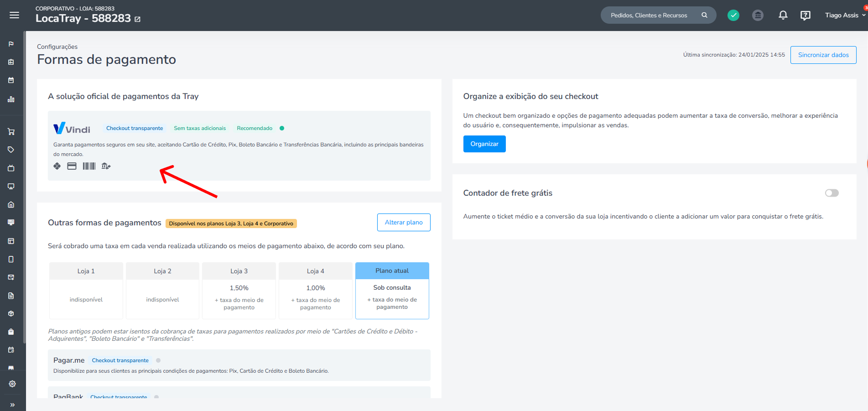Click the yellow Disponível nos planos badge
The height and width of the screenshot is (411, 868).
tap(231, 224)
